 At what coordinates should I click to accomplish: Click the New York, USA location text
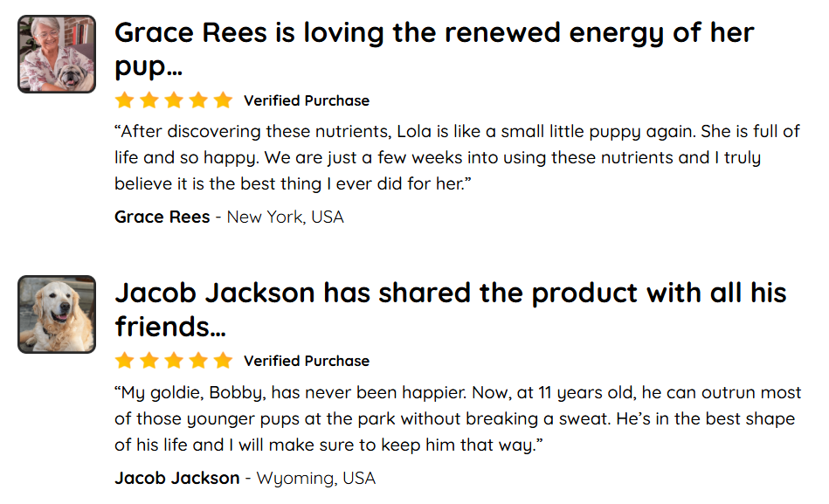click(x=286, y=217)
